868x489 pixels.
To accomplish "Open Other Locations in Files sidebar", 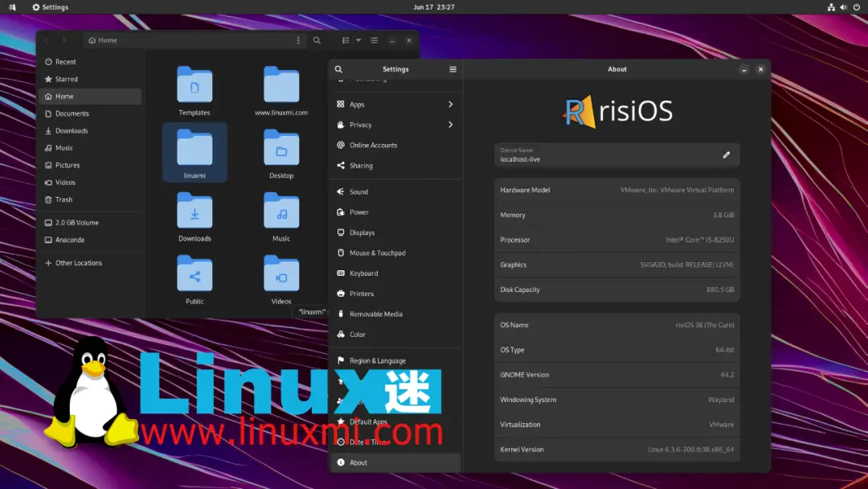I will coord(90,263).
